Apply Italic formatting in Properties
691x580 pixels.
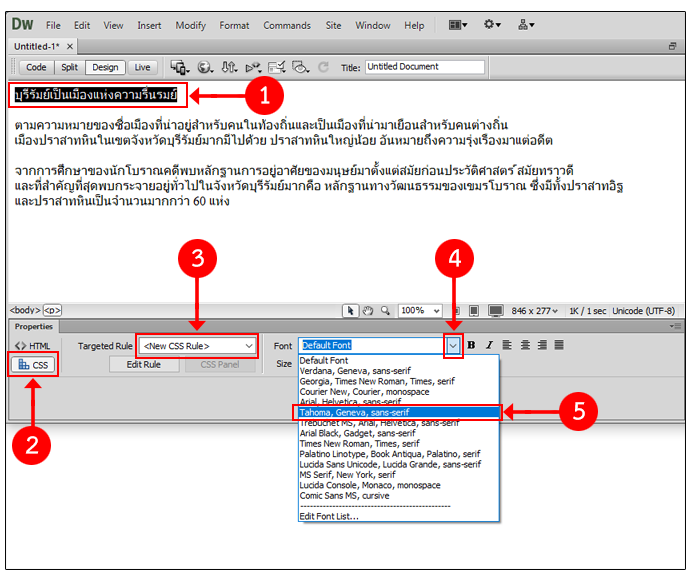click(489, 345)
